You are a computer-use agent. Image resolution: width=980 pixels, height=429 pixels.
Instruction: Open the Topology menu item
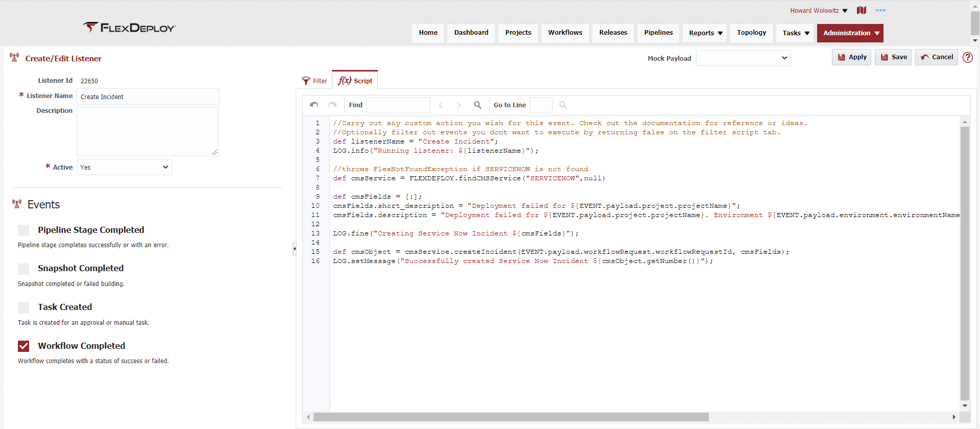click(x=751, y=33)
